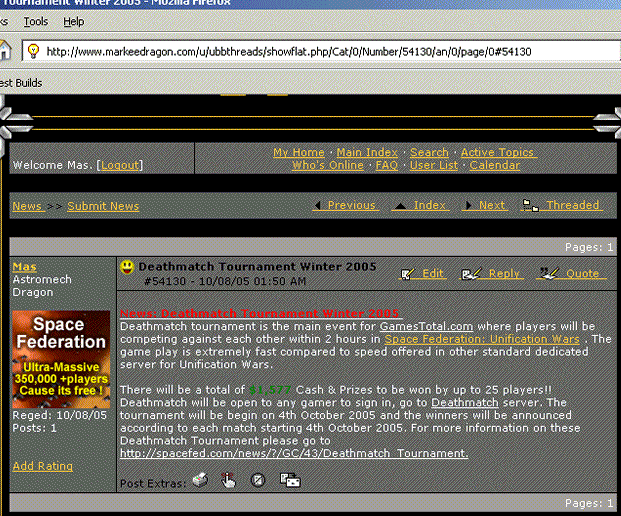Go to the Next thread

click(486, 205)
